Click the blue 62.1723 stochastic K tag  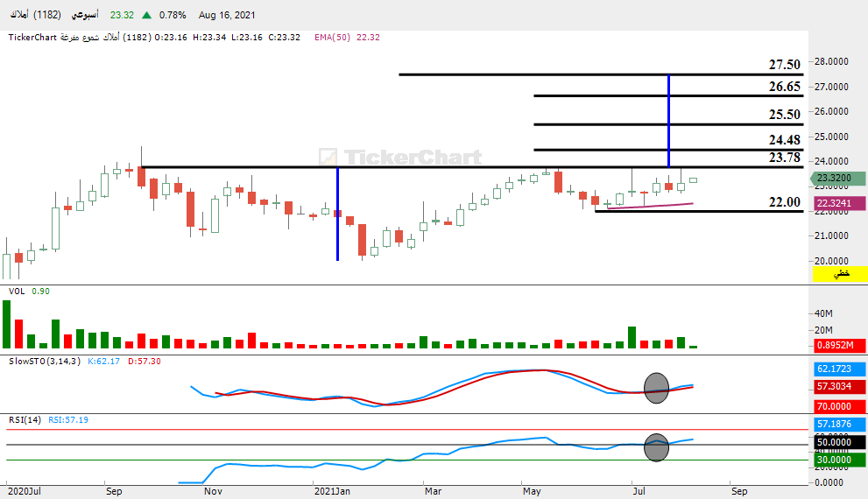839,369
